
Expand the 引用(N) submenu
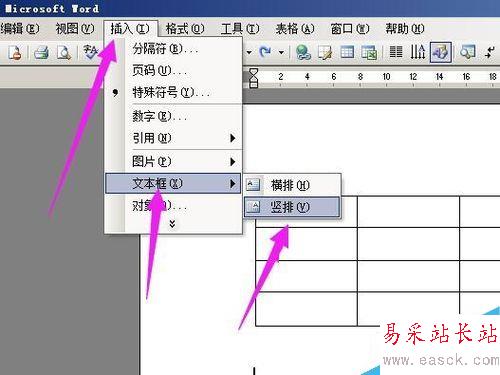(233, 138)
